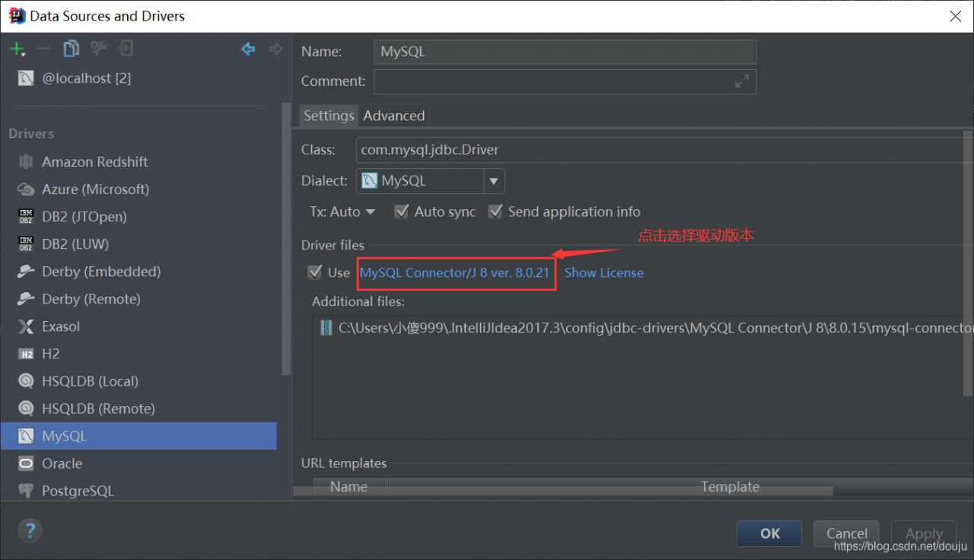Click the PostgreSQL elephant icon
The image size is (974, 560).
click(26, 491)
